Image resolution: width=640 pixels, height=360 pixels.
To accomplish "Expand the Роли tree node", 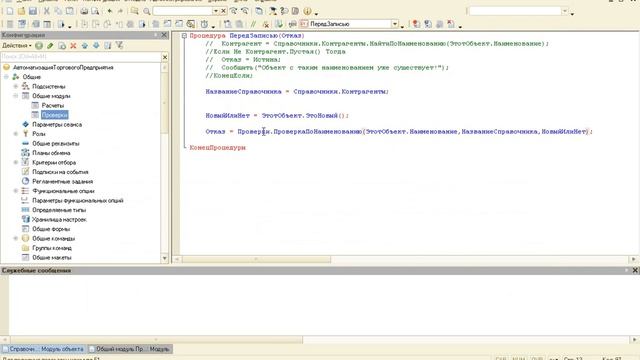I will pos(16,134).
